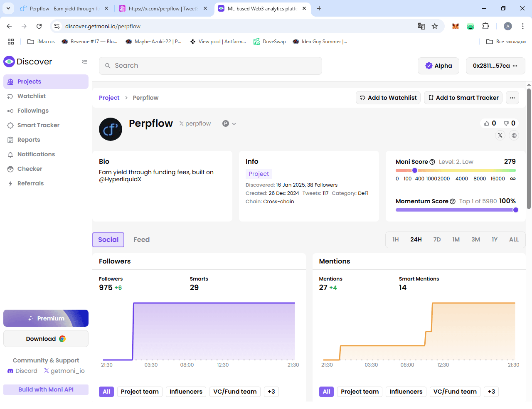The image size is (532, 409).
Task: Click the green frog extension icon
Action: (x=470, y=26)
